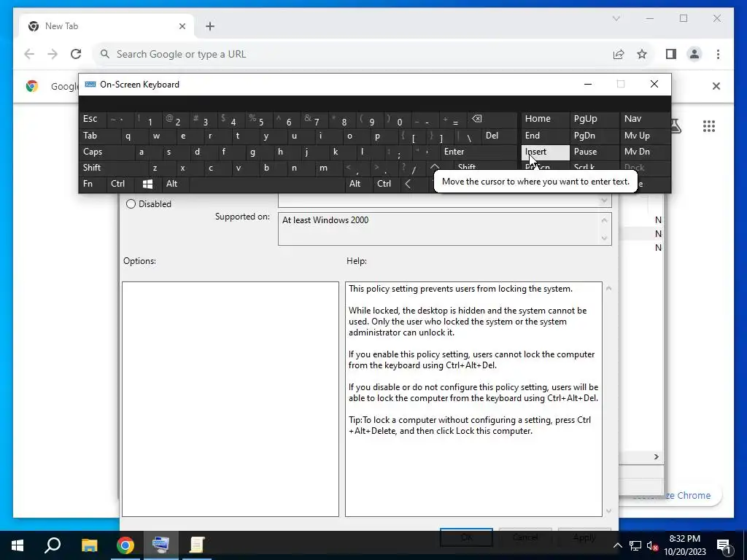
Task: Select the New Tab tab
Action: tap(106, 26)
